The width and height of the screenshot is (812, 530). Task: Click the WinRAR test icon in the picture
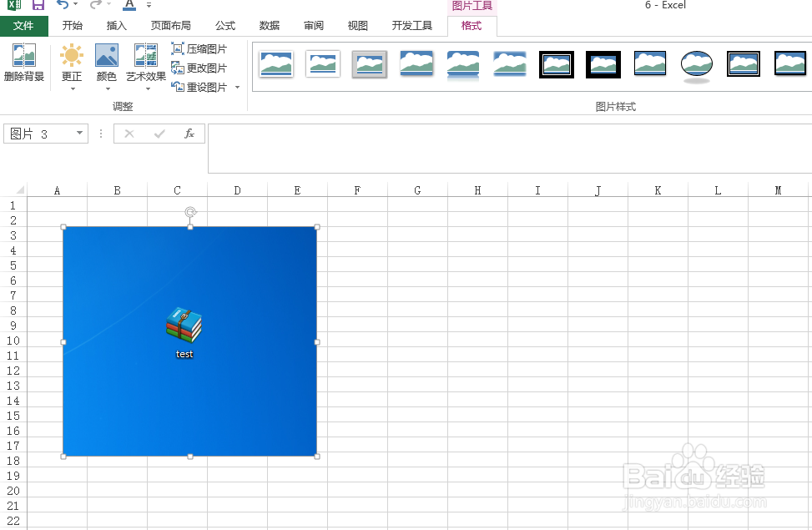click(x=184, y=326)
